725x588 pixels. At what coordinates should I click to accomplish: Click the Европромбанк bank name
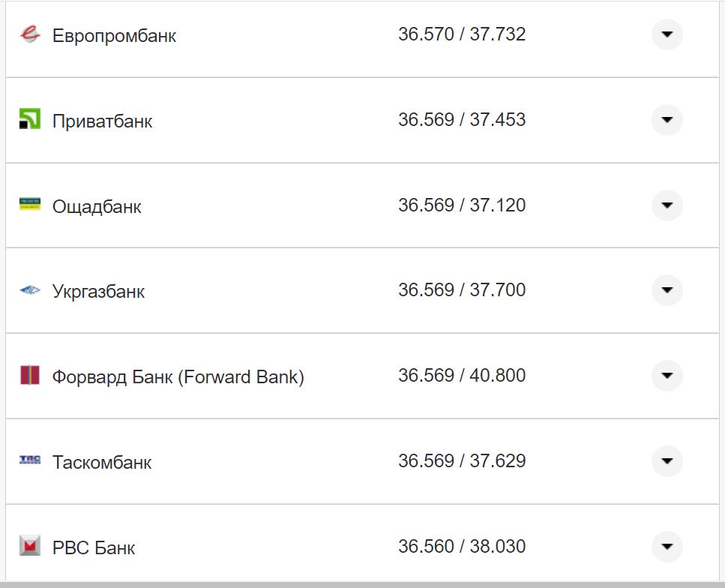pos(114,35)
